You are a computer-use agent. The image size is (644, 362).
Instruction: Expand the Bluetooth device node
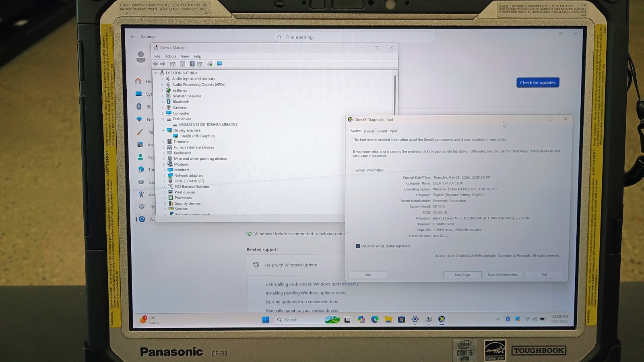tap(163, 102)
